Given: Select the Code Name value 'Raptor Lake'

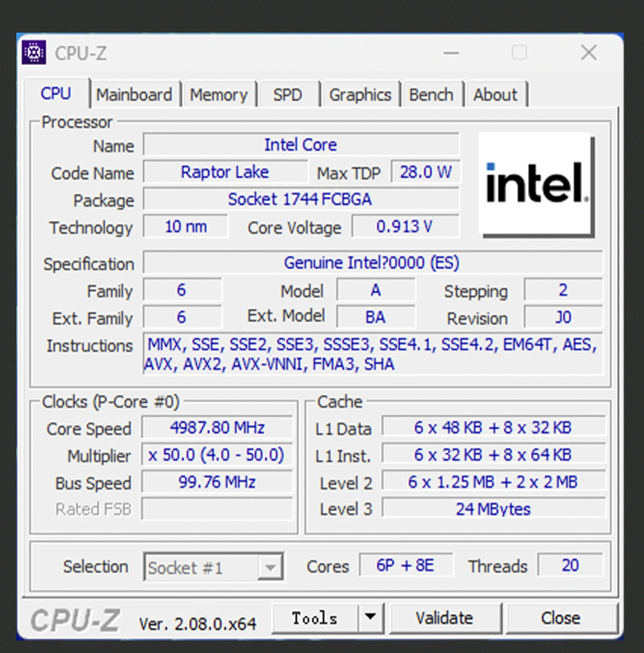Looking at the screenshot, I should [225, 172].
